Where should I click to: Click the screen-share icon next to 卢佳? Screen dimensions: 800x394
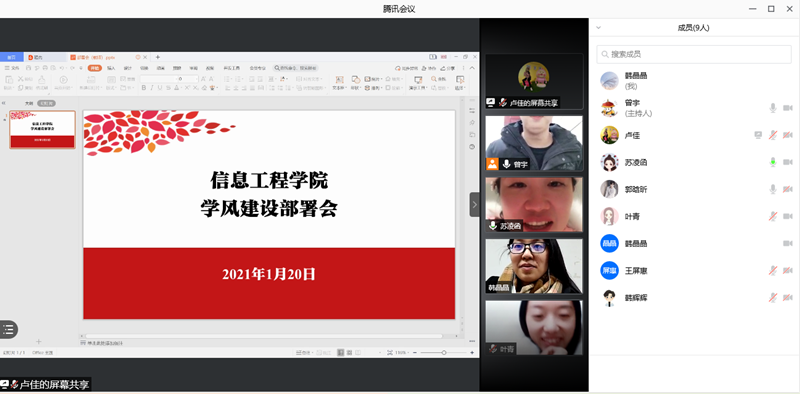pos(758,135)
